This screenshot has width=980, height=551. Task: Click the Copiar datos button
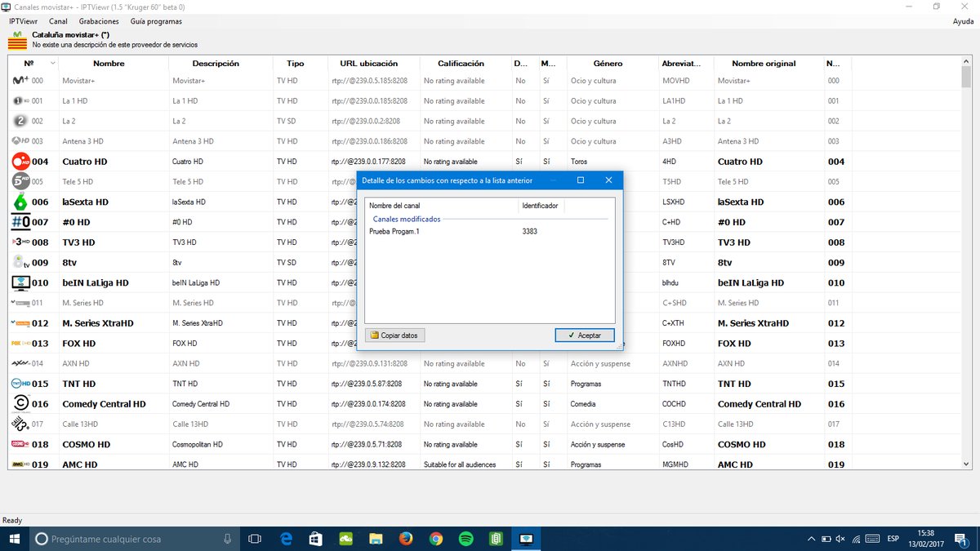[x=395, y=335]
